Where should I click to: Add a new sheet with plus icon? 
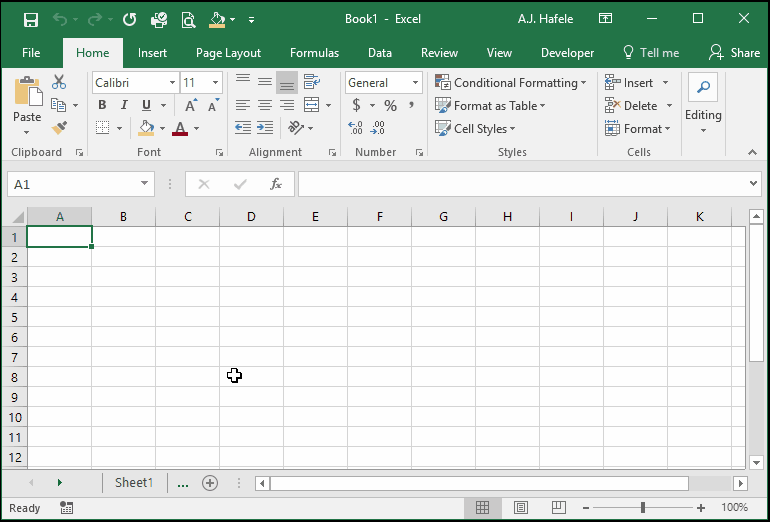coord(210,483)
